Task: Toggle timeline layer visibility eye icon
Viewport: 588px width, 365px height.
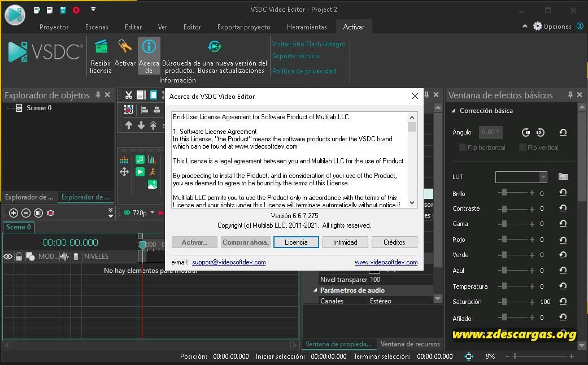Action: coord(8,257)
